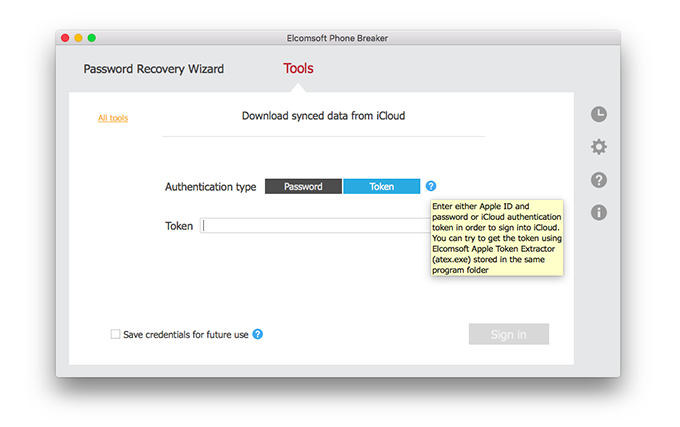Screen dimensions: 680x427
Task: Open settings via the gear icon
Action: click(598, 147)
